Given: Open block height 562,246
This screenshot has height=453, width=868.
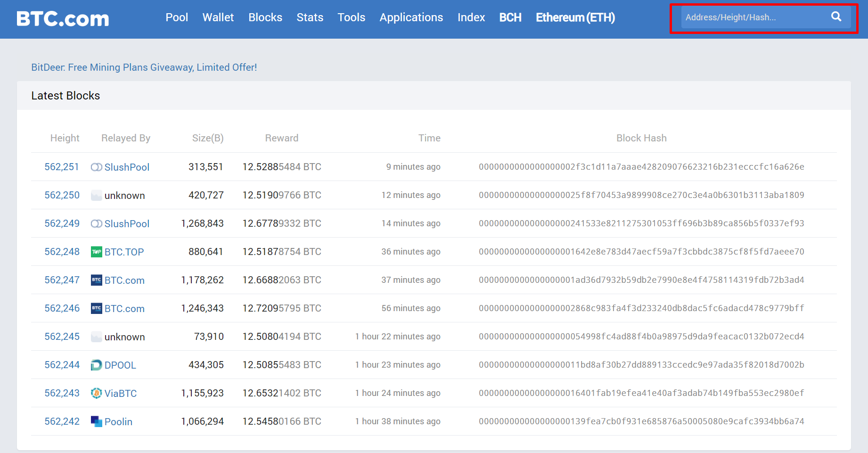Looking at the screenshot, I should [x=62, y=308].
